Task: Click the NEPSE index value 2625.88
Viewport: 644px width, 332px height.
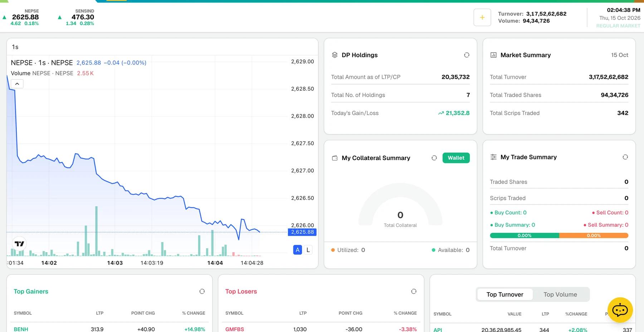Action: [25, 17]
